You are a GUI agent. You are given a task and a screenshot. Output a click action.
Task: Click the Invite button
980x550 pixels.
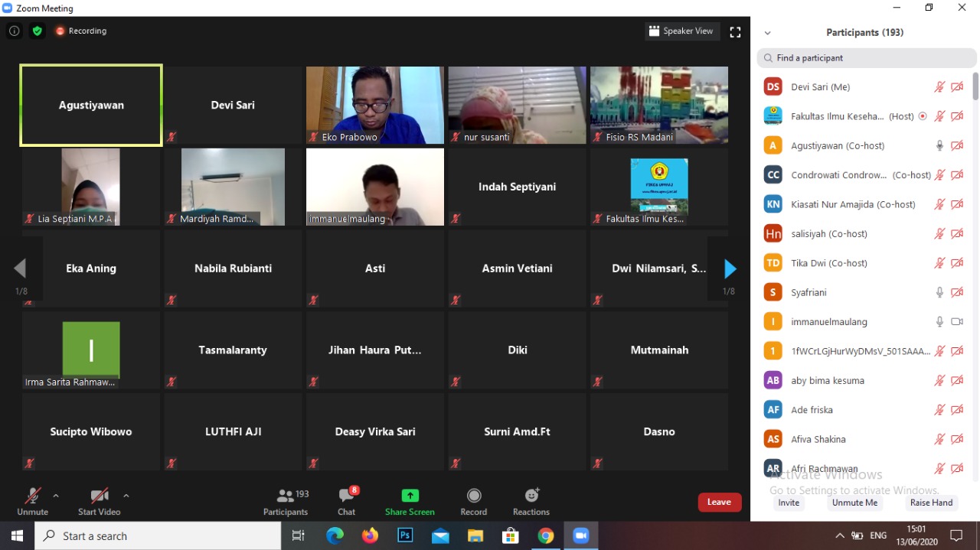789,503
